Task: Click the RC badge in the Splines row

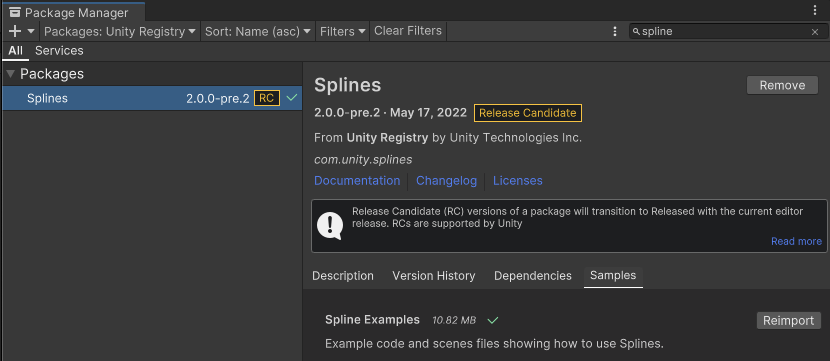Action: click(267, 98)
